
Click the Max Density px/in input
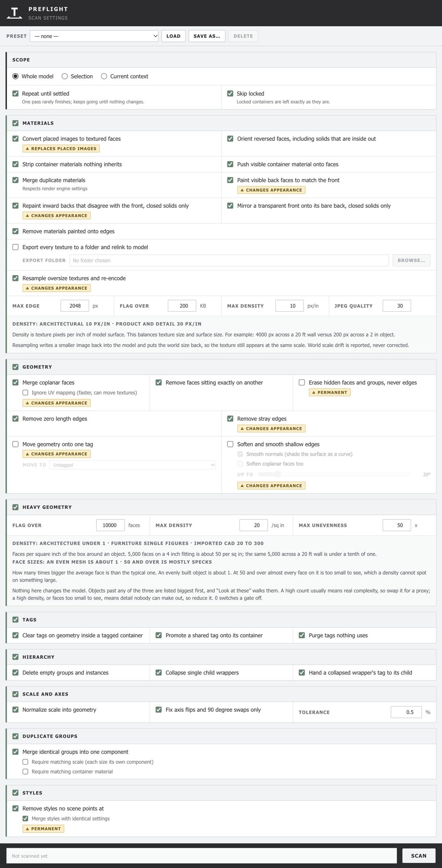point(289,306)
